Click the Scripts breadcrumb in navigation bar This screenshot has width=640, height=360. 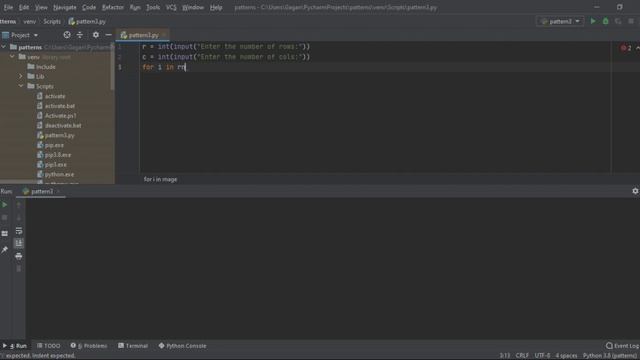tap(52, 21)
